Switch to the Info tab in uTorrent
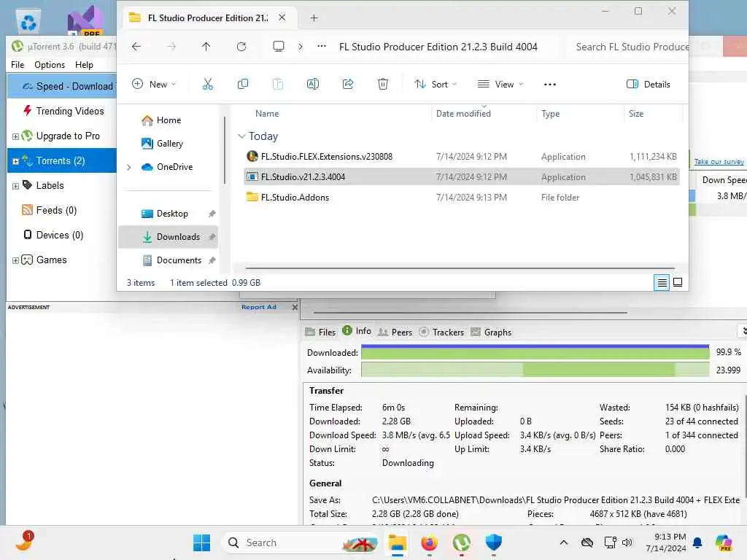 [x=357, y=331]
